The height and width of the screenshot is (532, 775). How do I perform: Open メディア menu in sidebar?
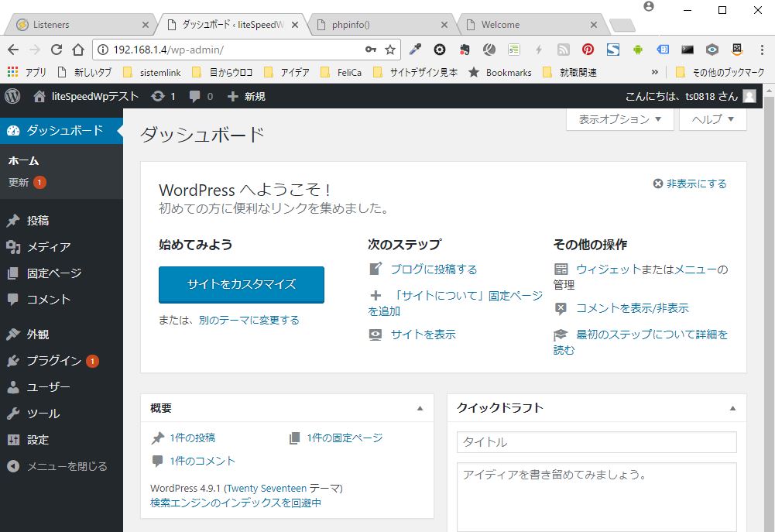tap(61, 247)
